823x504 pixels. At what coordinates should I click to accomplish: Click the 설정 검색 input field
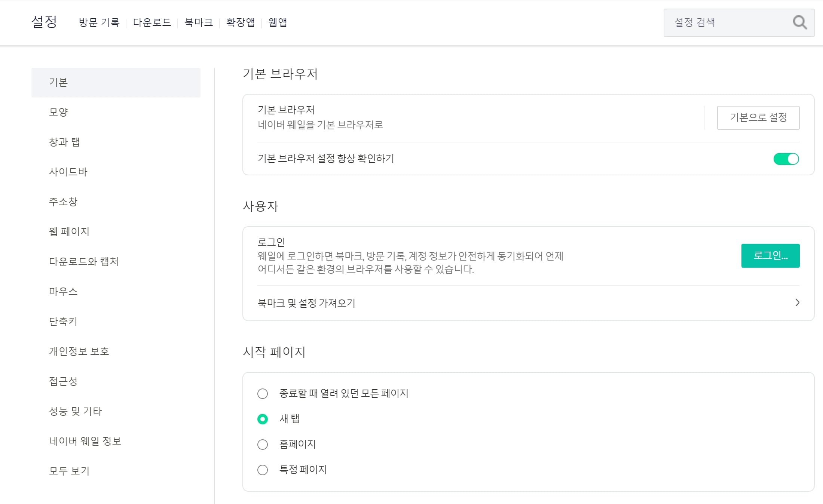[x=726, y=22]
